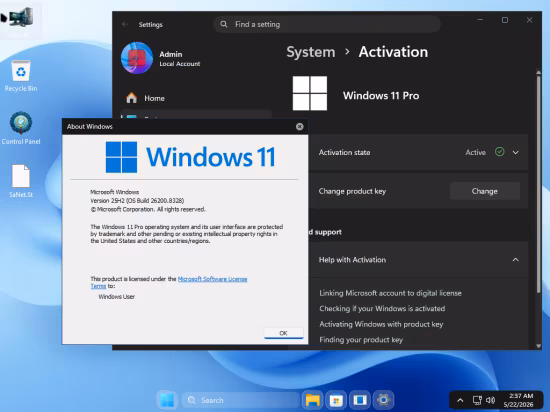Click the scrollbar down arrow in Settings
This screenshot has width=550, height=412.
(x=538, y=346)
